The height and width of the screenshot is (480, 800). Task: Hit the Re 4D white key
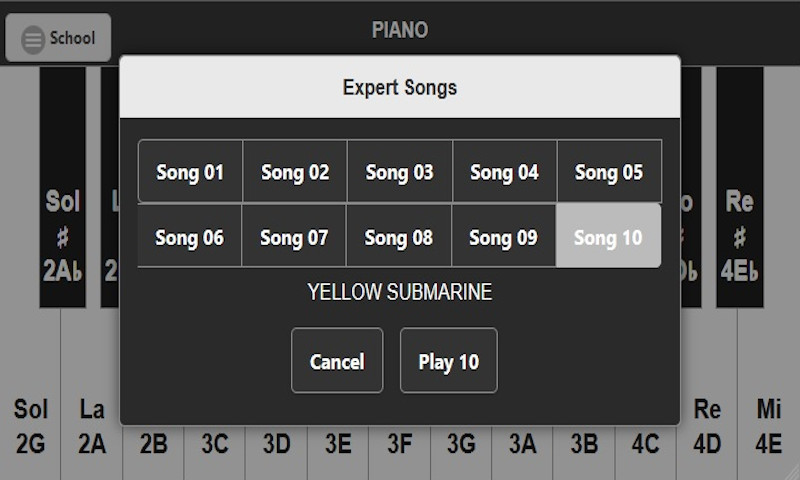[707, 427]
